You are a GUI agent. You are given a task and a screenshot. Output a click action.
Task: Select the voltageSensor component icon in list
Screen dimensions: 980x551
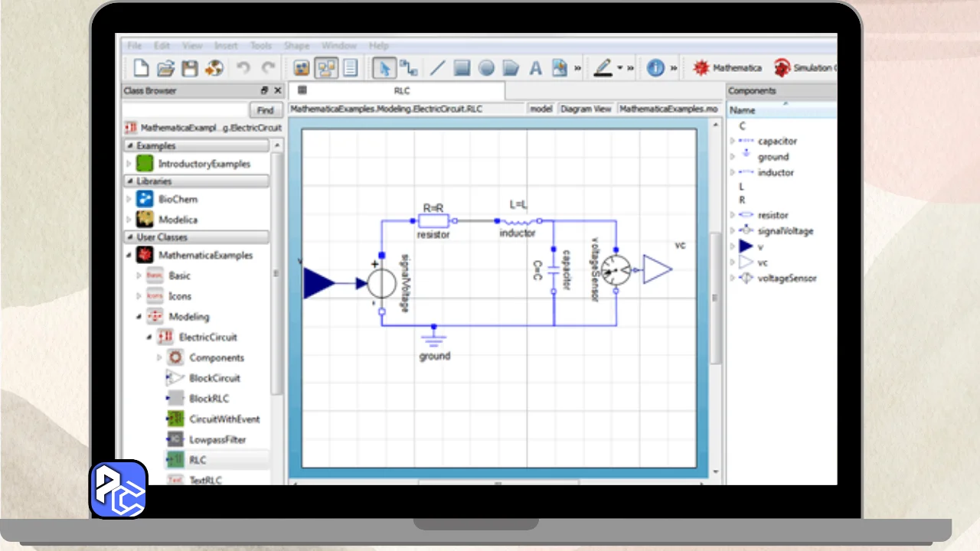click(746, 278)
